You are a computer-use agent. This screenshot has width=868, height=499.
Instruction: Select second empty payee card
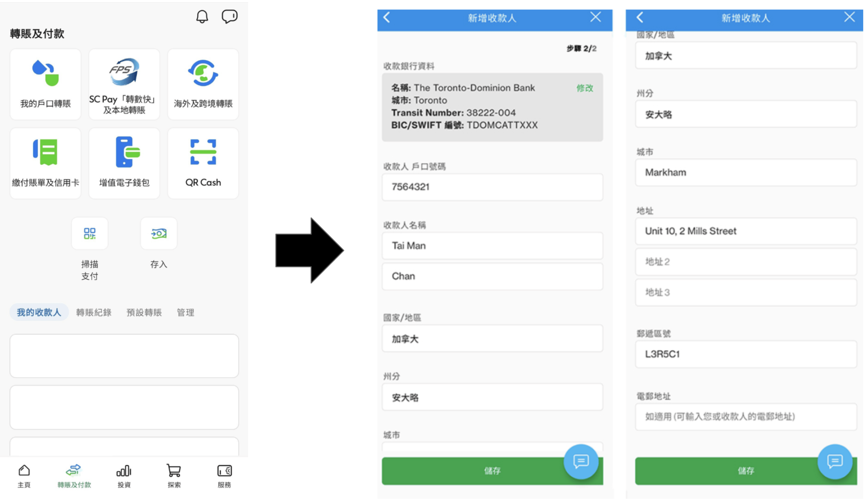point(124,408)
